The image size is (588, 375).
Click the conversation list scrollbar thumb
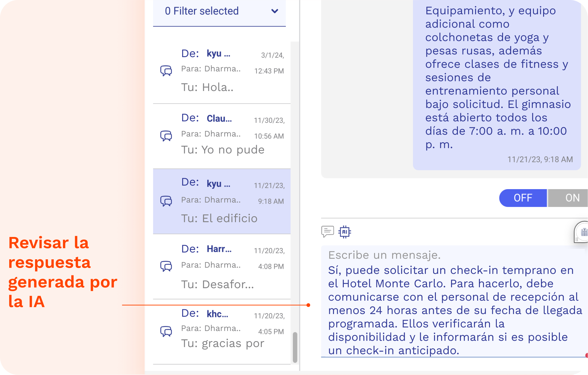click(x=295, y=347)
